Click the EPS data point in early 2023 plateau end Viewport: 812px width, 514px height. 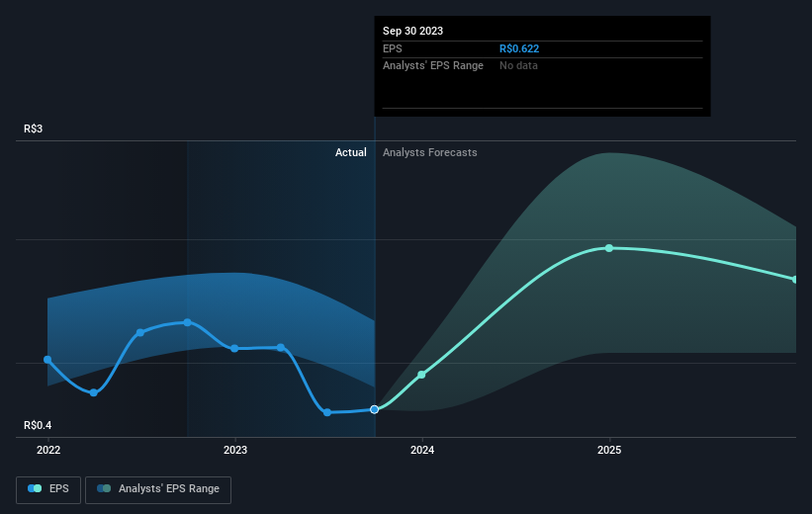(x=281, y=347)
